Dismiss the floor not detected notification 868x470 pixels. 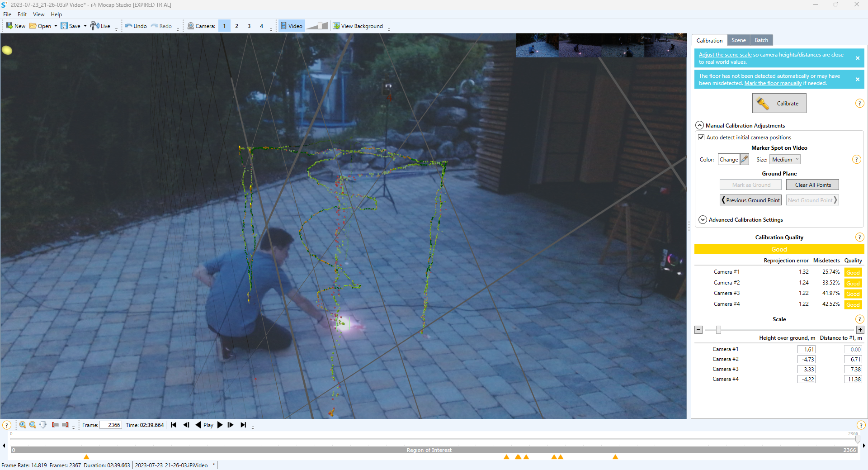point(857,80)
